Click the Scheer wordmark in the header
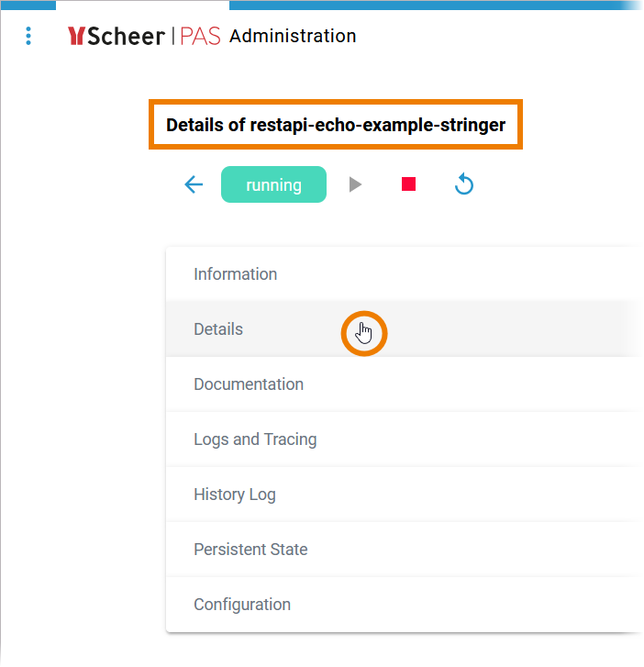Viewport: 644px width, 667px height. click(x=126, y=36)
